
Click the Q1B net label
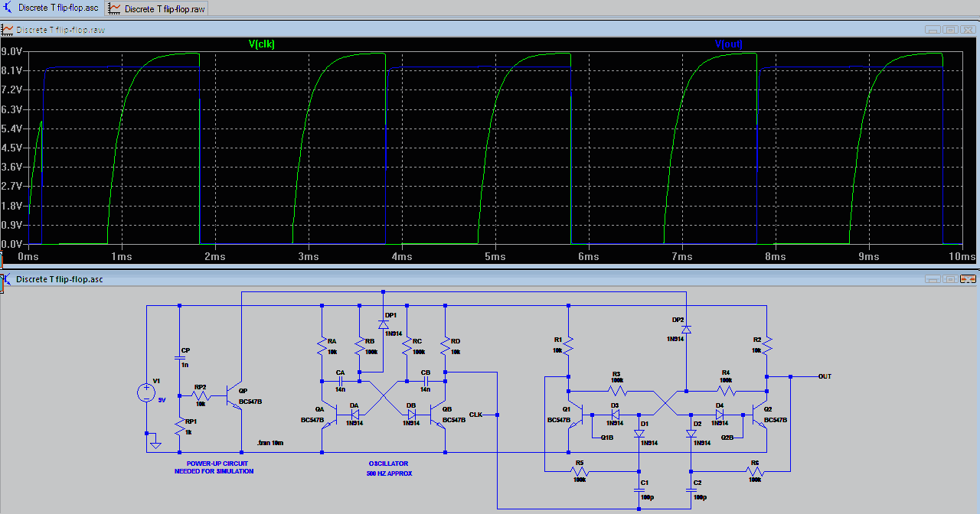pyautogui.click(x=606, y=438)
